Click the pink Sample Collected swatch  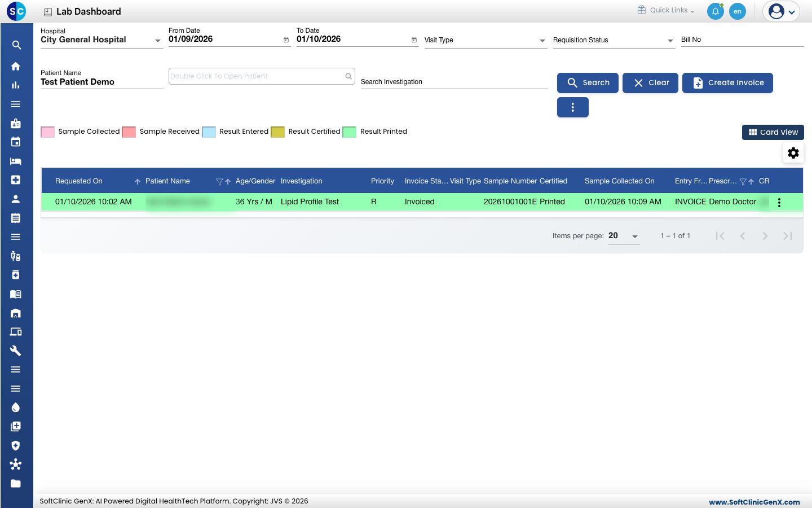tap(48, 132)
